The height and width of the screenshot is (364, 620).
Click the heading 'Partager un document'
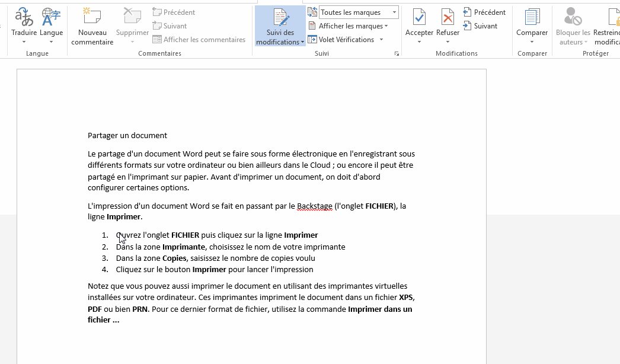click(127, 135)
